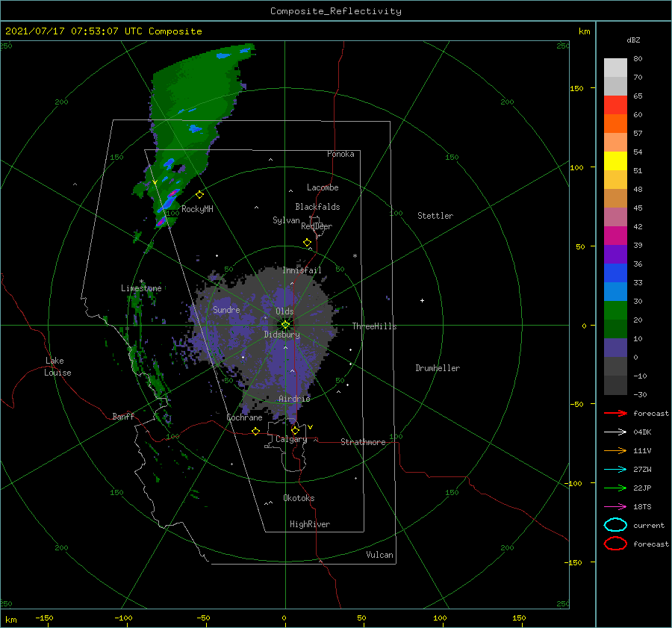Click the Airdrie town label

(294, 399)
